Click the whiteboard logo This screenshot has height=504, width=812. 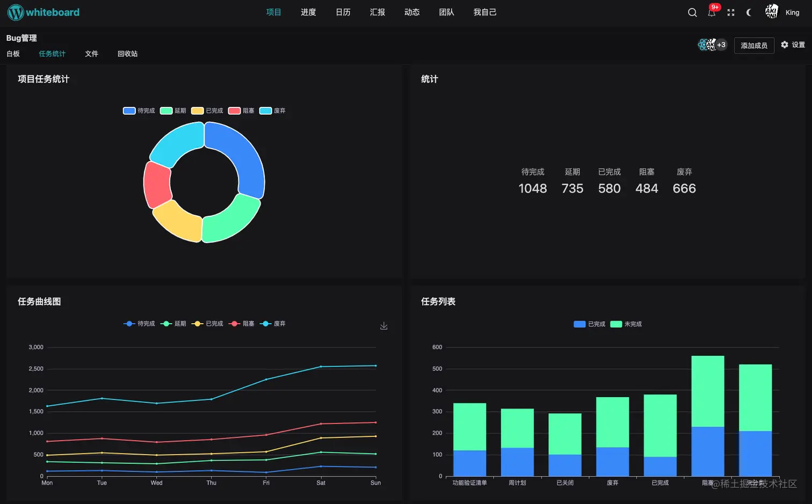pos(44,12)
